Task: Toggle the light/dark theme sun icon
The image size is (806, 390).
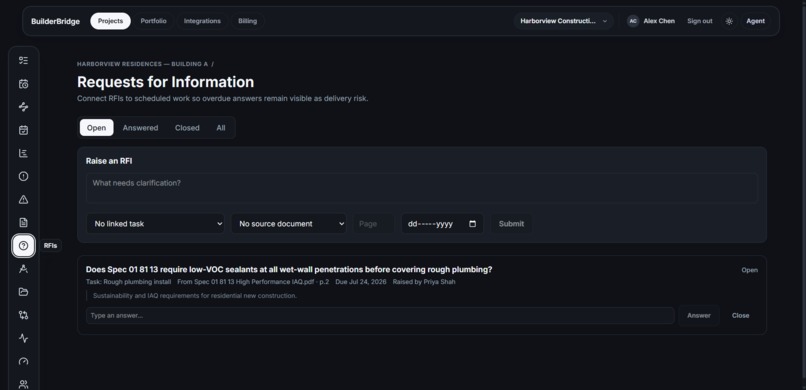Action: tap(729, 21)
